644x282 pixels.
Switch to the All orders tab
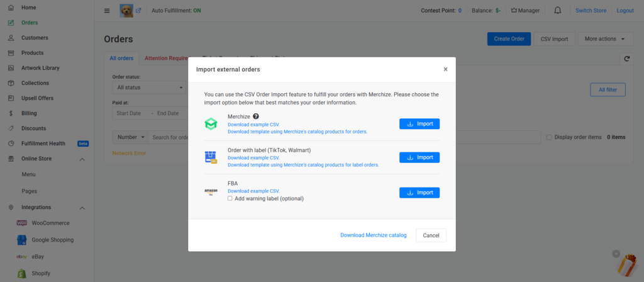point(121,59)
